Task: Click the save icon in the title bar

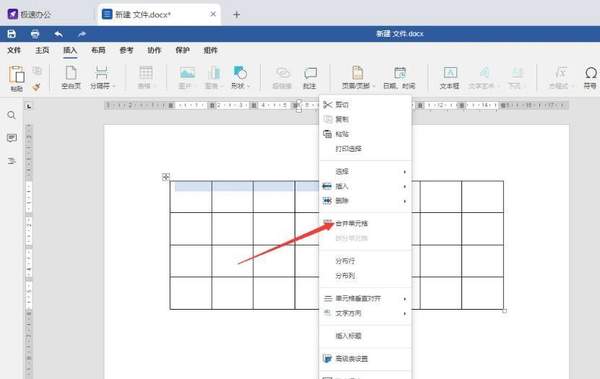Action: [11, 34]
